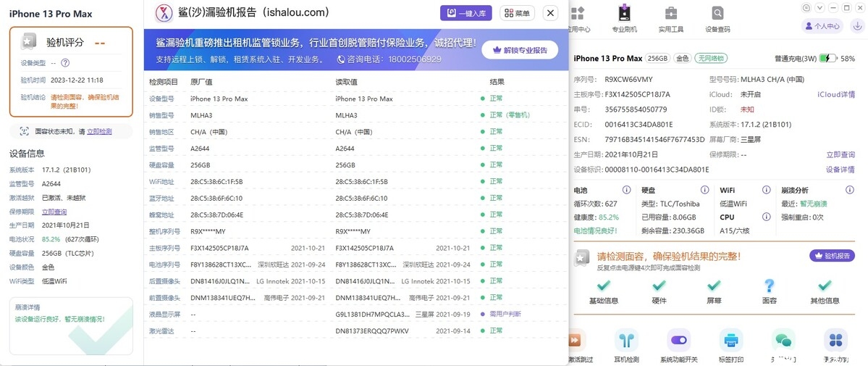Click the 三星屏 value beside 屏幕厂商
Screen dimensions: 868x366
[x=750, y=139]
